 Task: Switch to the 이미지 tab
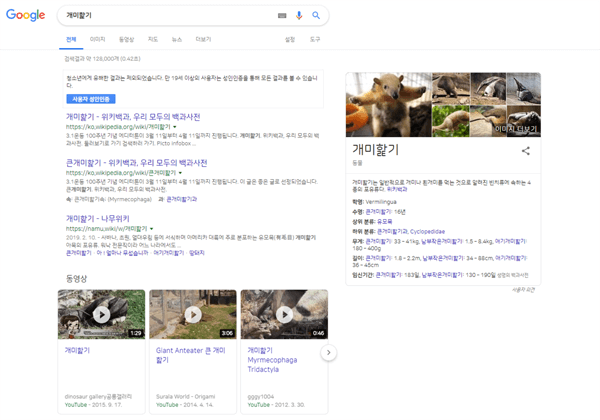tap(98, 39)
